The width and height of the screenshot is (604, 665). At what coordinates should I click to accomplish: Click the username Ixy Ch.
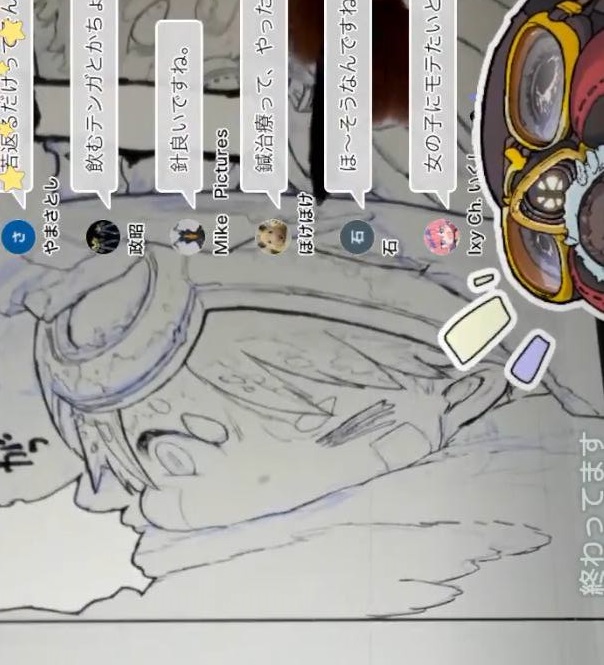point(475,228)
